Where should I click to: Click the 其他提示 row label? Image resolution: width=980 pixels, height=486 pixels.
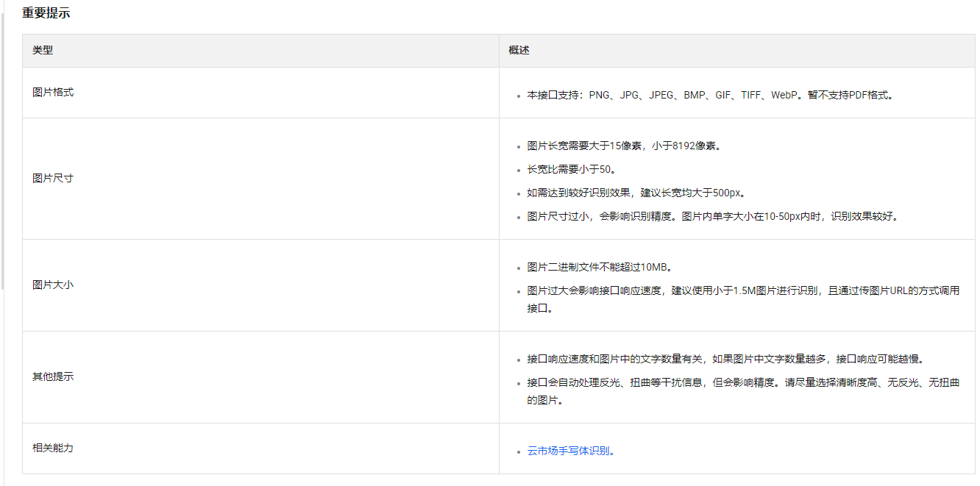pyautogui.click(x=53, y=377)
